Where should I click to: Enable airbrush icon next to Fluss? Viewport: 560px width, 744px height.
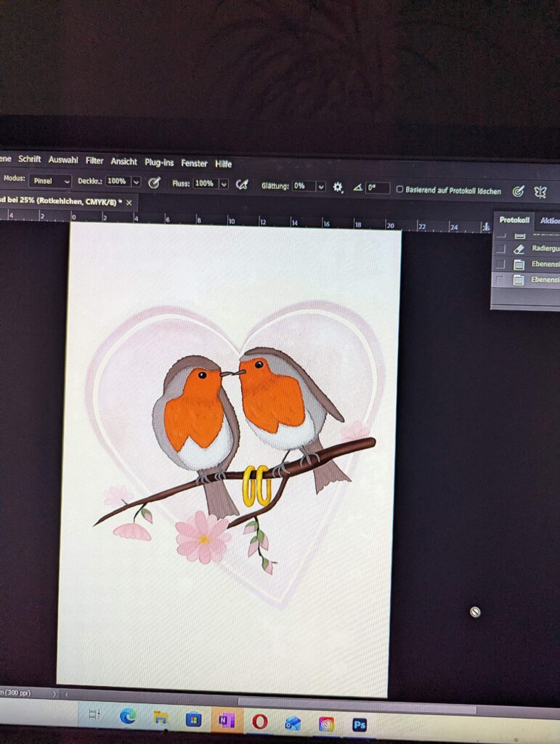click(243, 185)
